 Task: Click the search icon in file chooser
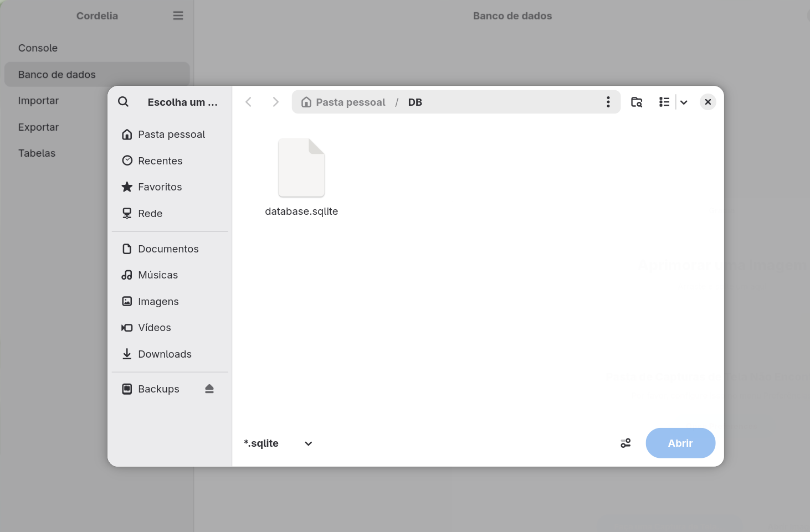point(123,102)
